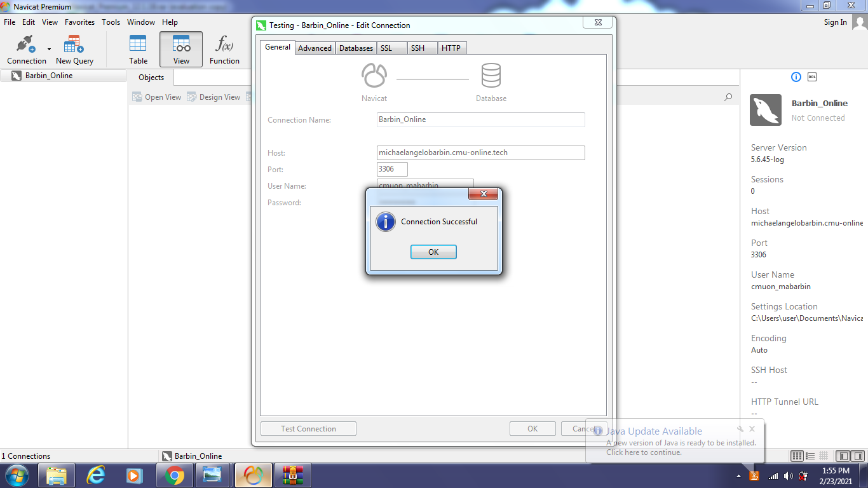Show DDL panel via DDL icon
The height and width of the screenshot is (488, 868).
[812, 77]
